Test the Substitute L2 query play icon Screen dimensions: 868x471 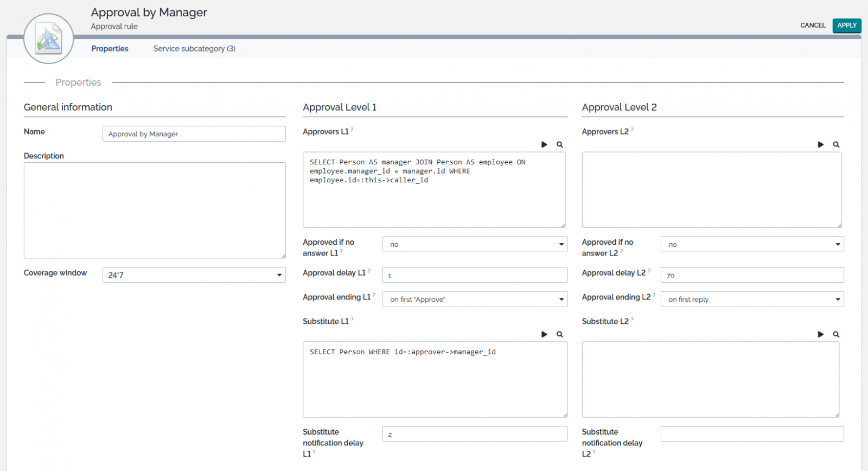821,335
